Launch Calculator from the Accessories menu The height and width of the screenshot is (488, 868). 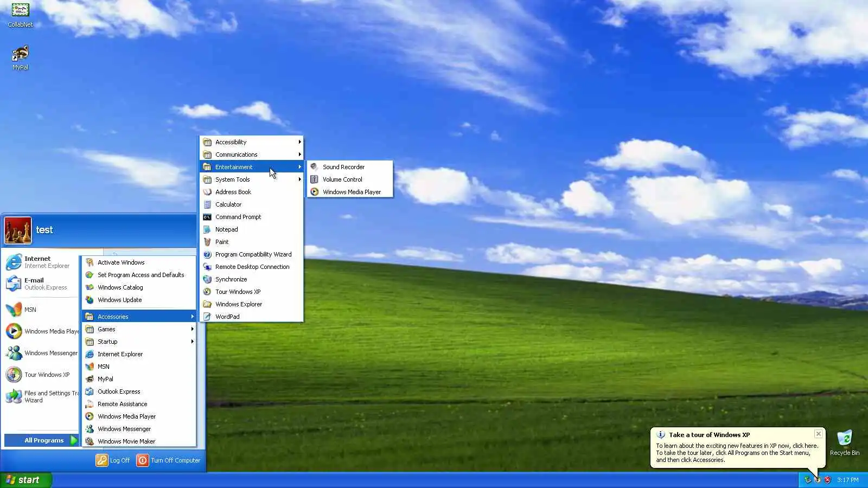tap(252, 204)
